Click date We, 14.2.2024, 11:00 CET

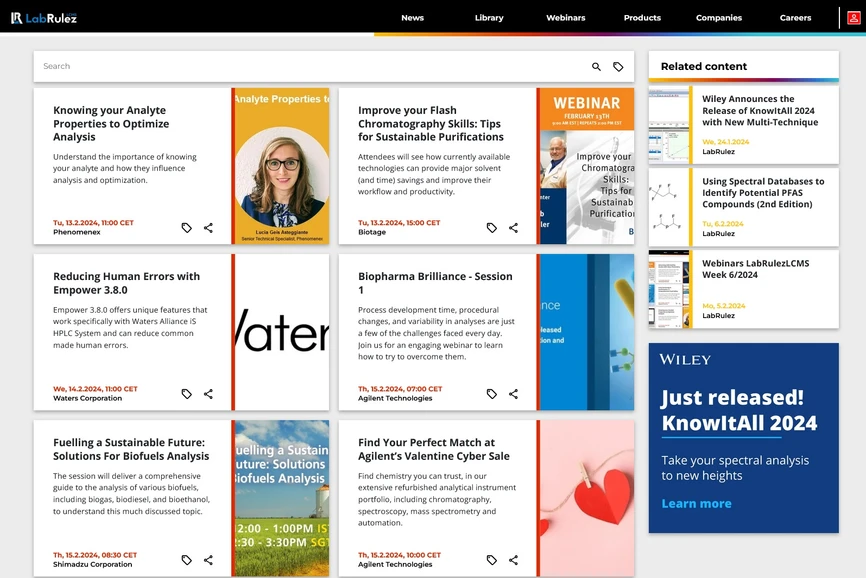click(95, 389)
